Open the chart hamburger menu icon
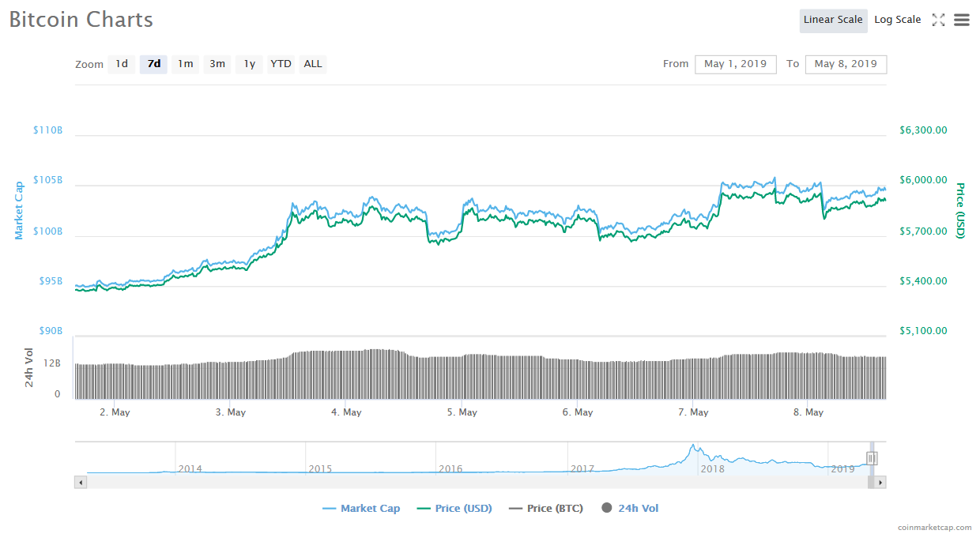 click(x=961, y=20)
